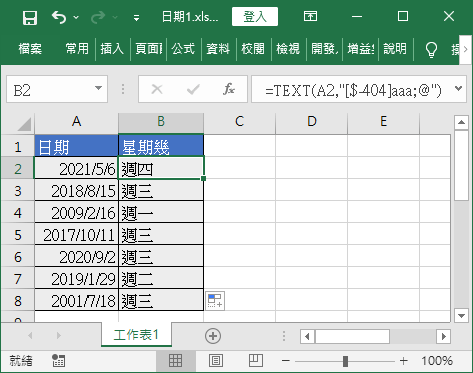The height and width of the screenshot is (373, 473).
Task: Click the Undo arrow icon
Action: (59, 17)
